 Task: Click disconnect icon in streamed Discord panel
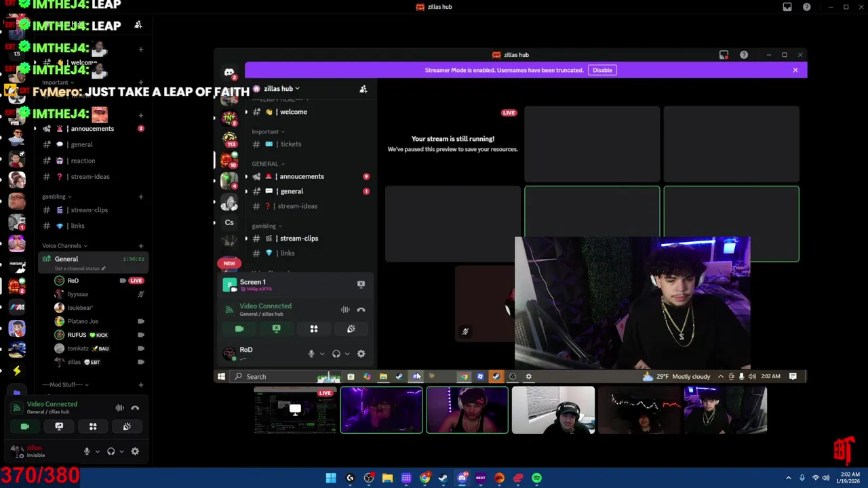[361, 310]
